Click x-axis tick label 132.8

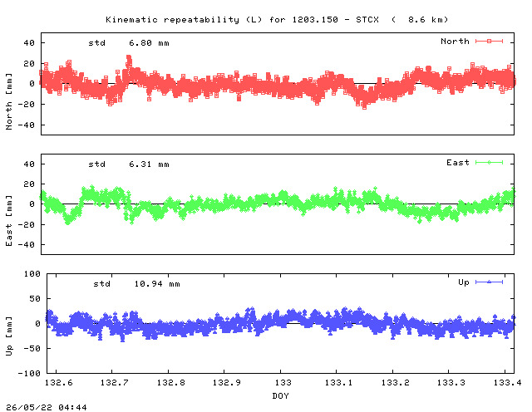pos(171,382)
